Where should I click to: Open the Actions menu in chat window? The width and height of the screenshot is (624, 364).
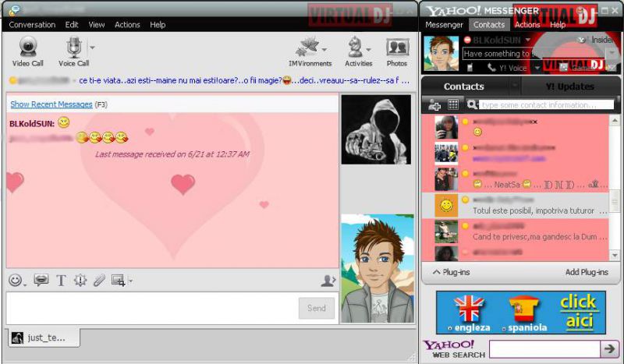[127, 25]
